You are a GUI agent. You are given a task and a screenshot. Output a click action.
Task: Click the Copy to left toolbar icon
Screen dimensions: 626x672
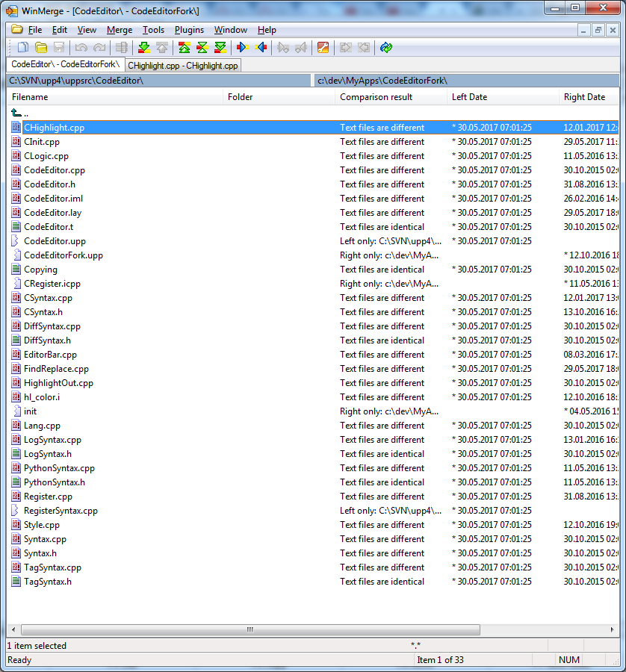(261, 48)
